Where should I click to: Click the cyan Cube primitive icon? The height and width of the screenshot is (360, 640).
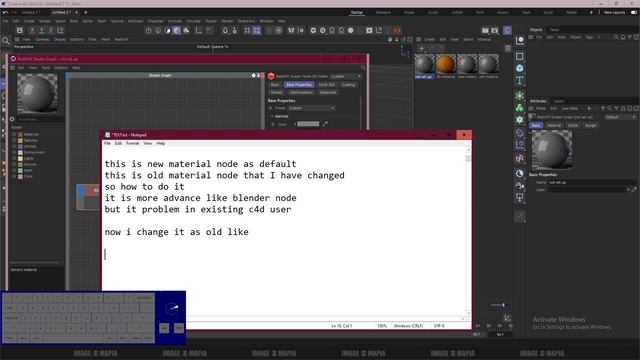520,68
